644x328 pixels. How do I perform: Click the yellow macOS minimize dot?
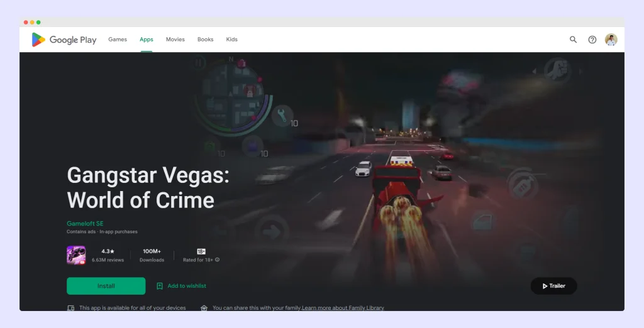[32, 22]
